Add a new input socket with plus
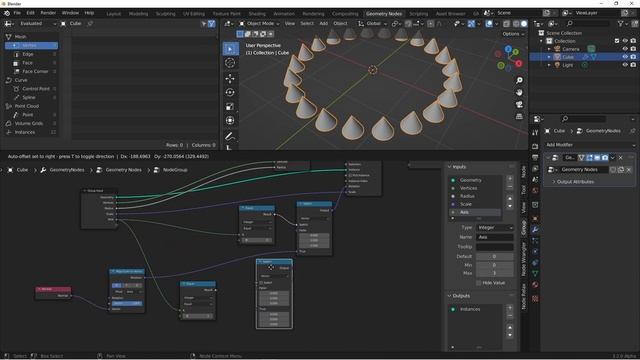Screen dimensions: 640x360 (x=510, y=179)
